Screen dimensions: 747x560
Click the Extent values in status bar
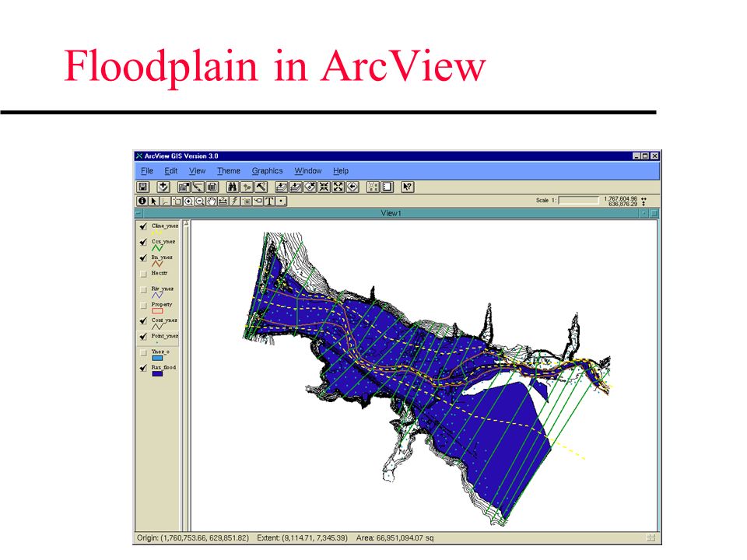303,538
